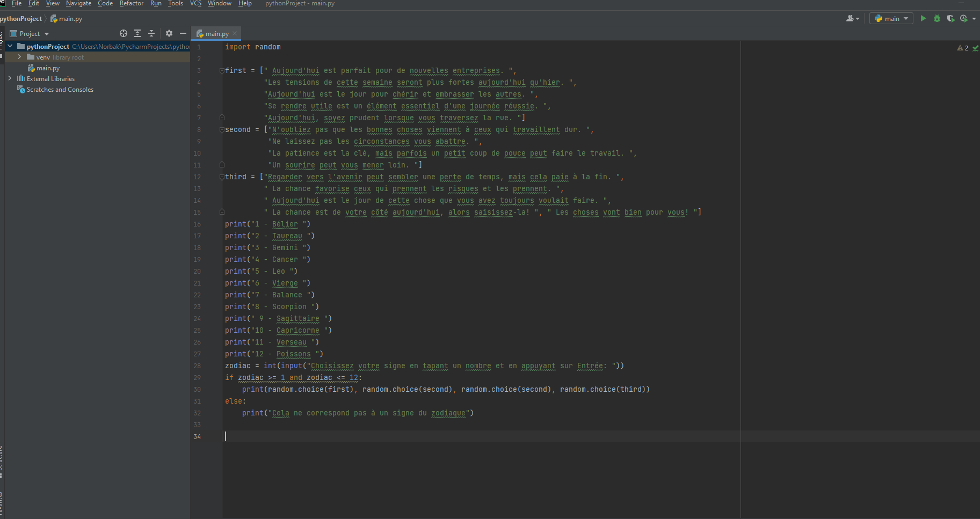Run main with coverage shield icon
The width and height of the screenshot is (980, 519).
(x=950, y=18)
